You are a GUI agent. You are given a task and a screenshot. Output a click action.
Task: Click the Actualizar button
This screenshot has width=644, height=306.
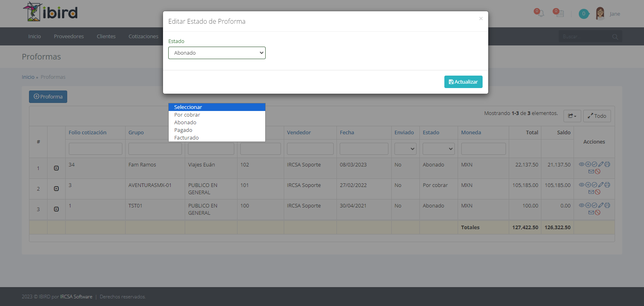click(x=463, y=82)
